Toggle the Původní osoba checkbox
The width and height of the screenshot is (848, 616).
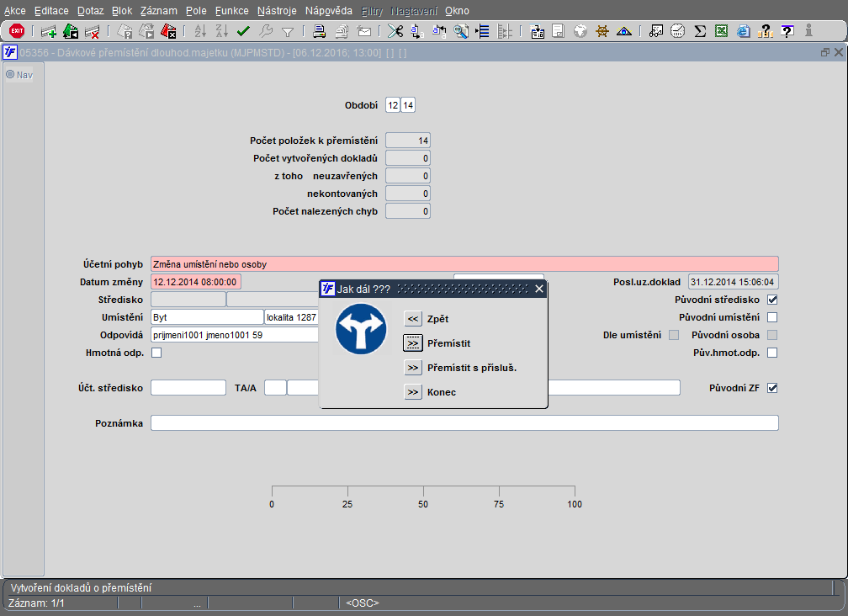(x=772, y=335)
